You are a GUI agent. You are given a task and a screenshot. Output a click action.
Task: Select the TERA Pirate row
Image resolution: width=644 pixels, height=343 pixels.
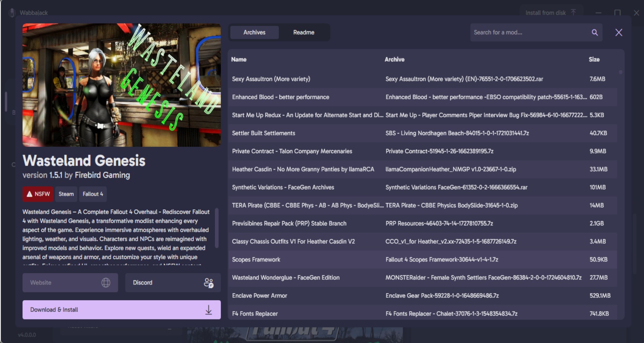(x=423, y=206)
